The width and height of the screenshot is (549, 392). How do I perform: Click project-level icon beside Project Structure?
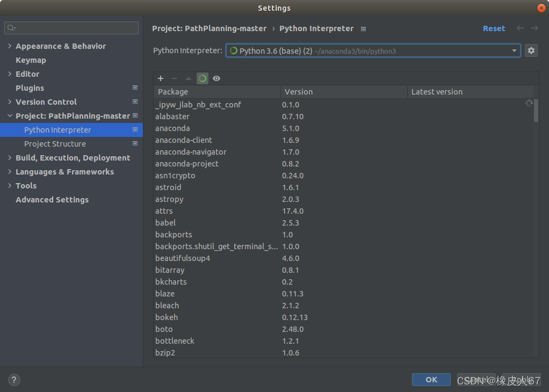135,143
